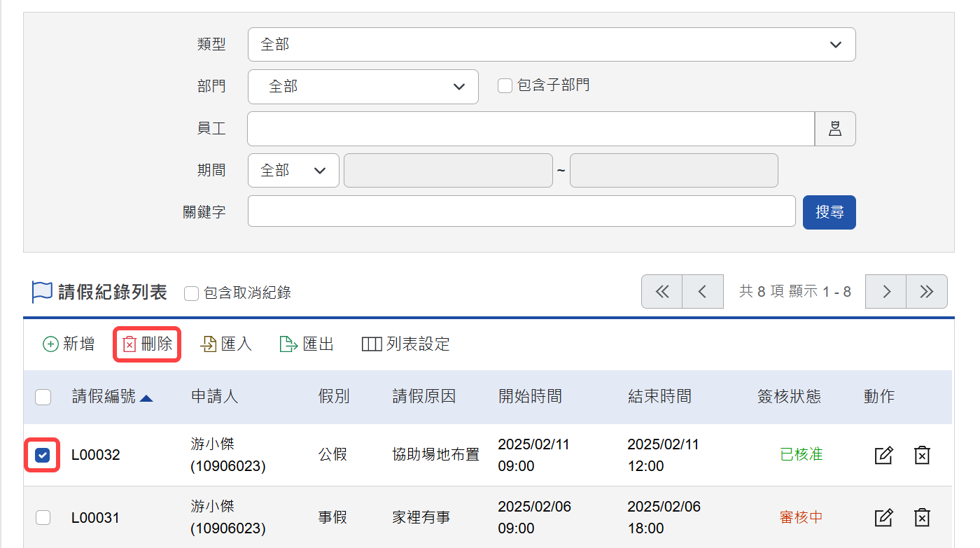Toggle the 包含取消紀錄 checkbox
Image resolution: width=980 pixels, height=548 pixels.
point(191,293)
